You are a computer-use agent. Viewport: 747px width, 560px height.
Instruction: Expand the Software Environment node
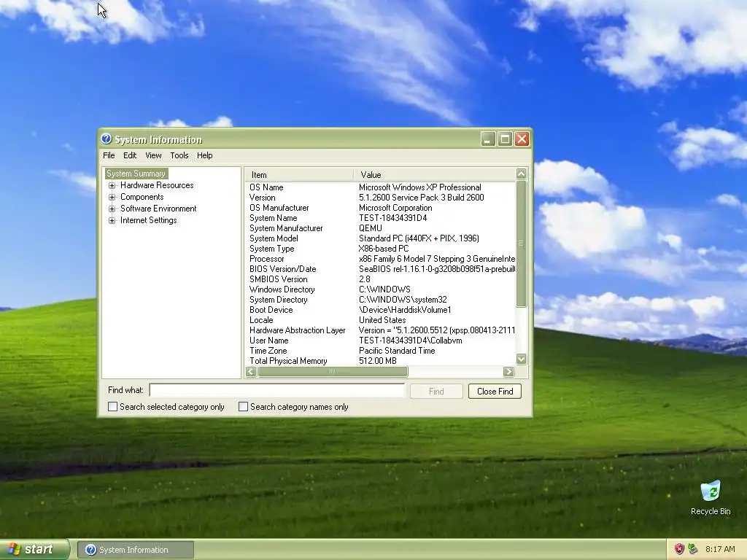112,209
